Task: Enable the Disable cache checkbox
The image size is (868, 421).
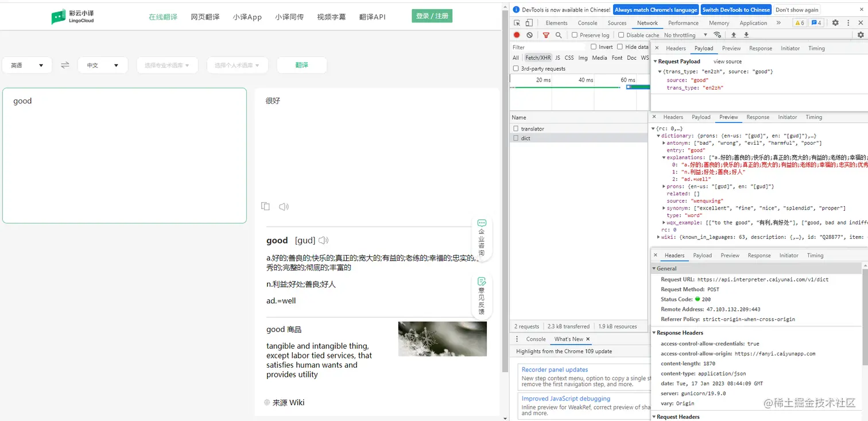Action: pos(621,35)
